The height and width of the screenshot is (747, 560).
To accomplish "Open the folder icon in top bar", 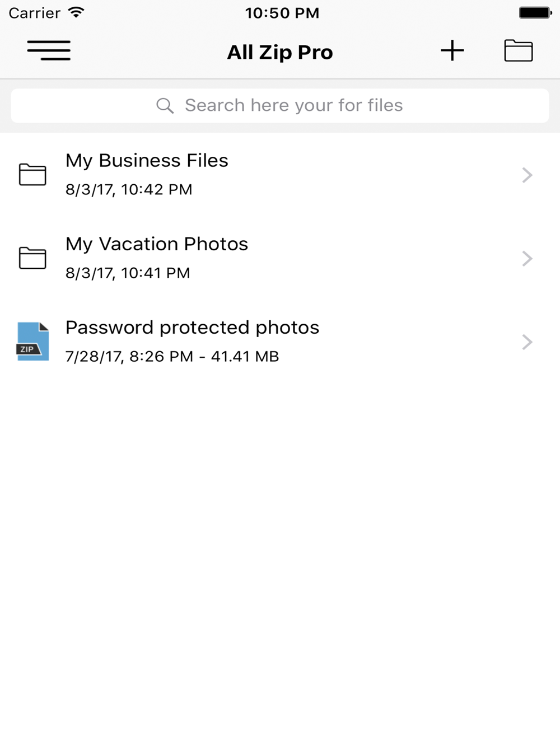I will [518, 50].
